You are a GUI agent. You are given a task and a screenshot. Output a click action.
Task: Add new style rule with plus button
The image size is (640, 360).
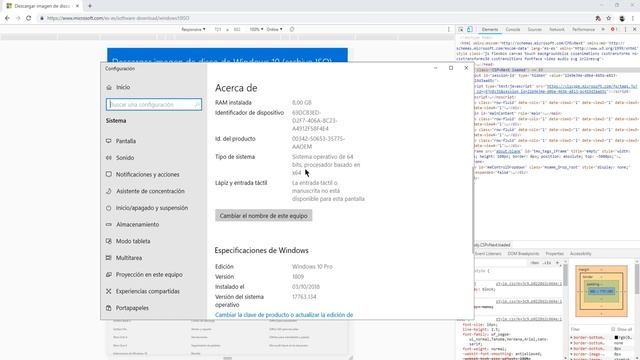click(558, 263)
